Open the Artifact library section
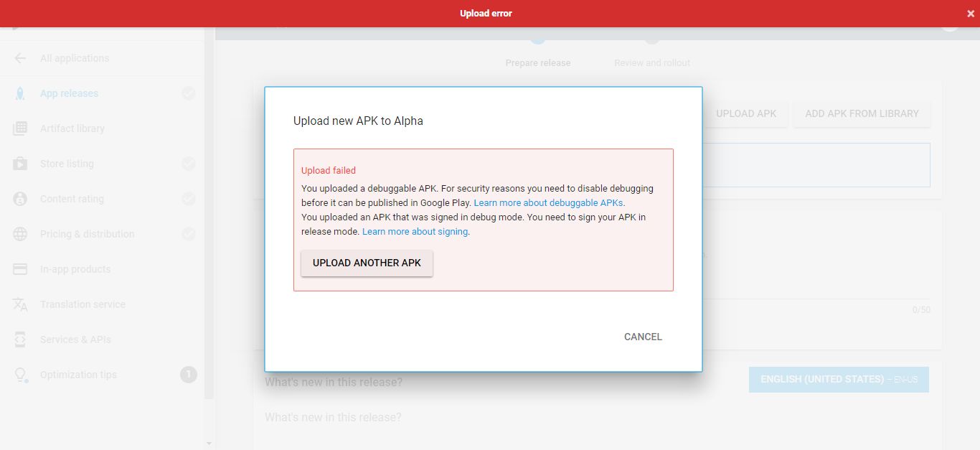Screen dimensions: 980x450 [x=72, y=128]
